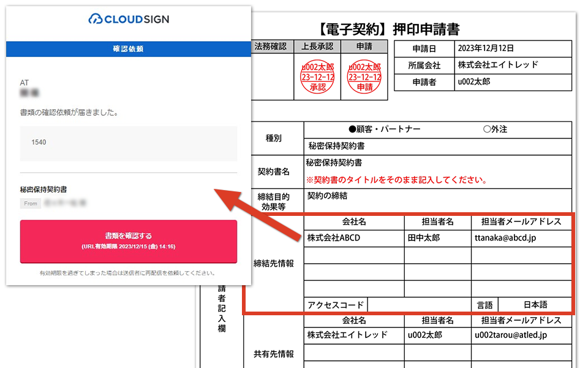Click the u002tarou@atled.jp email cell
Image resolution: width=588 pixels, height=368 pixels.
point(521,335)
